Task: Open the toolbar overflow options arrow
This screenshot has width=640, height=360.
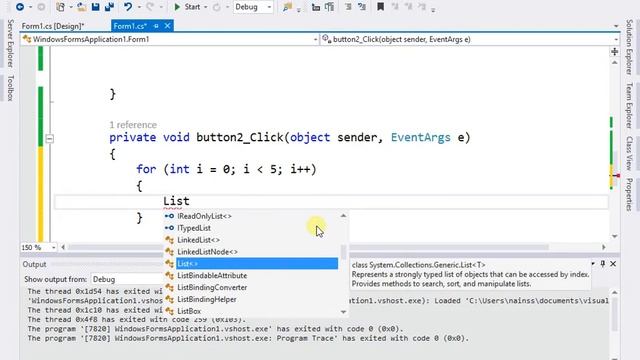Action: pyautogui.click(x=433, y=10)
